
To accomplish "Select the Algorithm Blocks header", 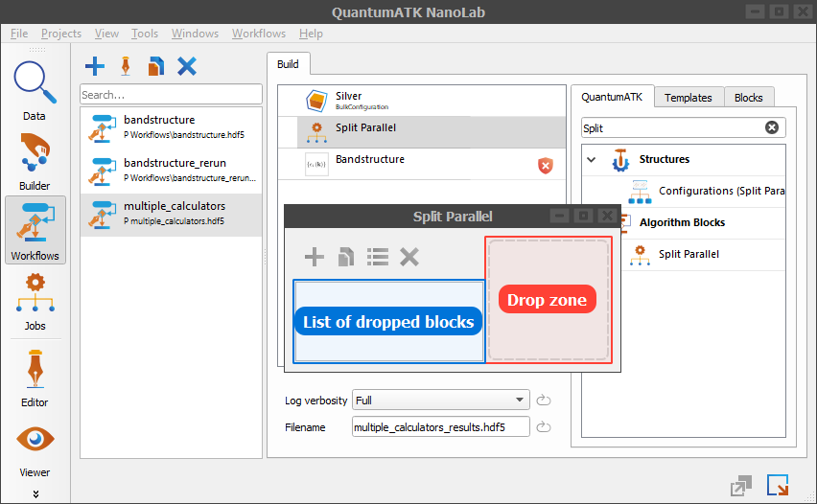I will 682,222.
